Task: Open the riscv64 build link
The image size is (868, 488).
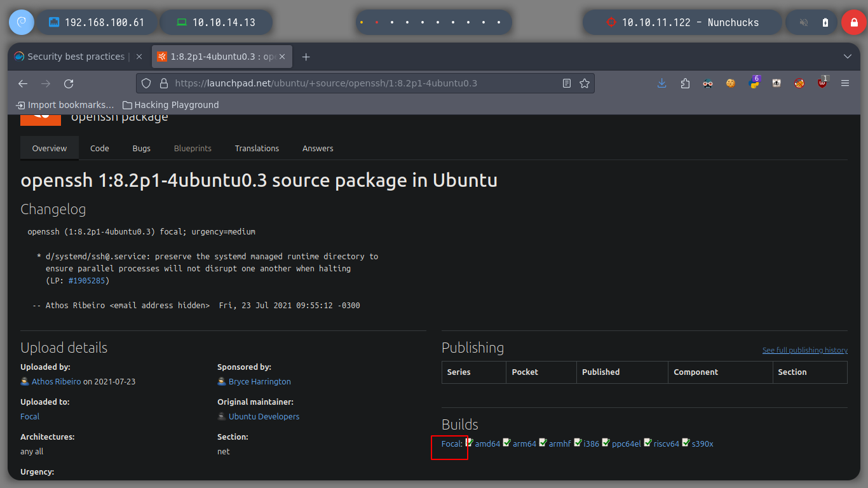Action: (666, 444)
